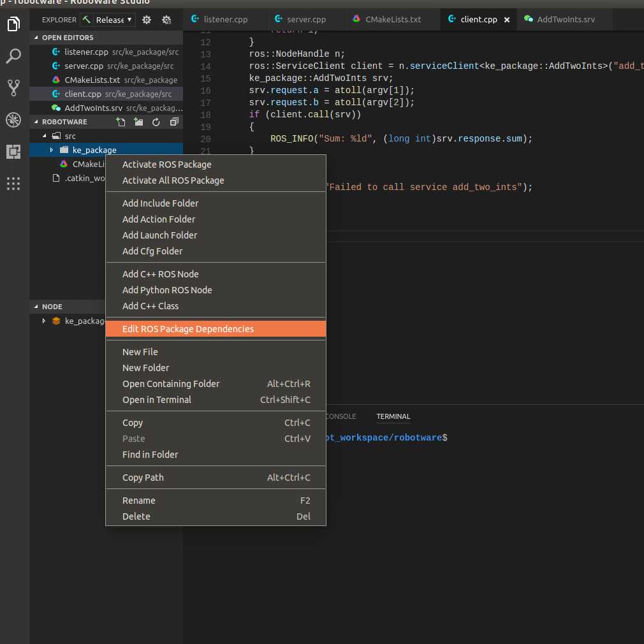Choose Activate All ROS Package

point(216,180)
